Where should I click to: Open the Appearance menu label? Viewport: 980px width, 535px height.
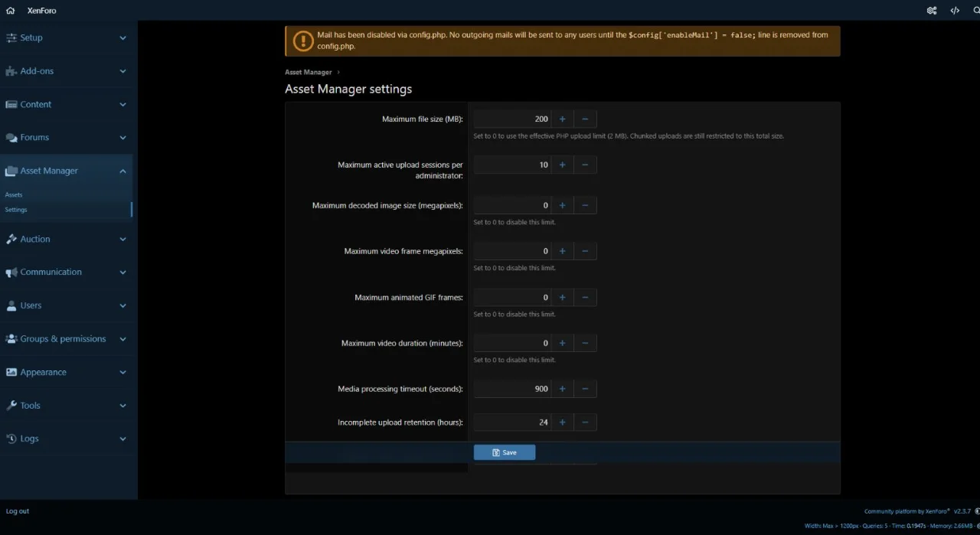[43, 372]
